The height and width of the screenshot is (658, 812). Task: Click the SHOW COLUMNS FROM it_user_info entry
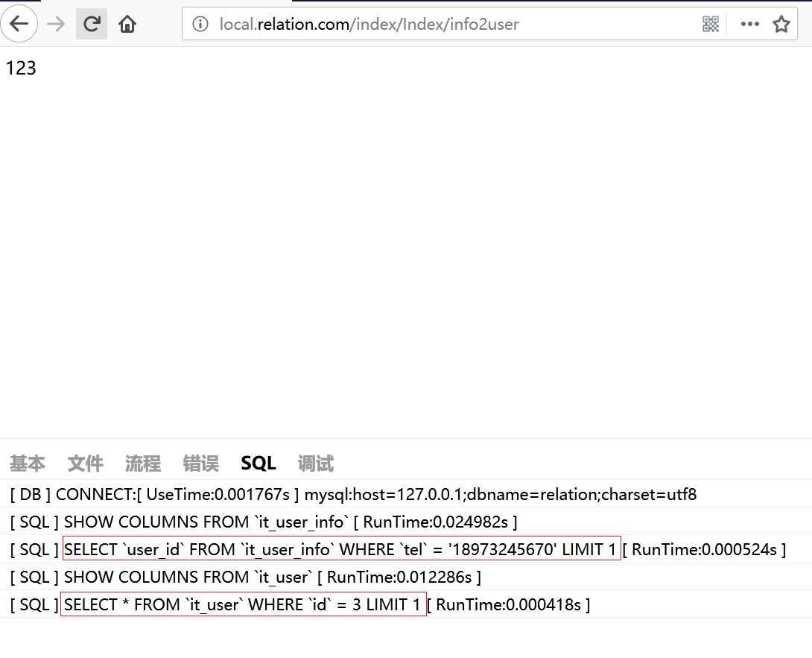pos(263,522)
